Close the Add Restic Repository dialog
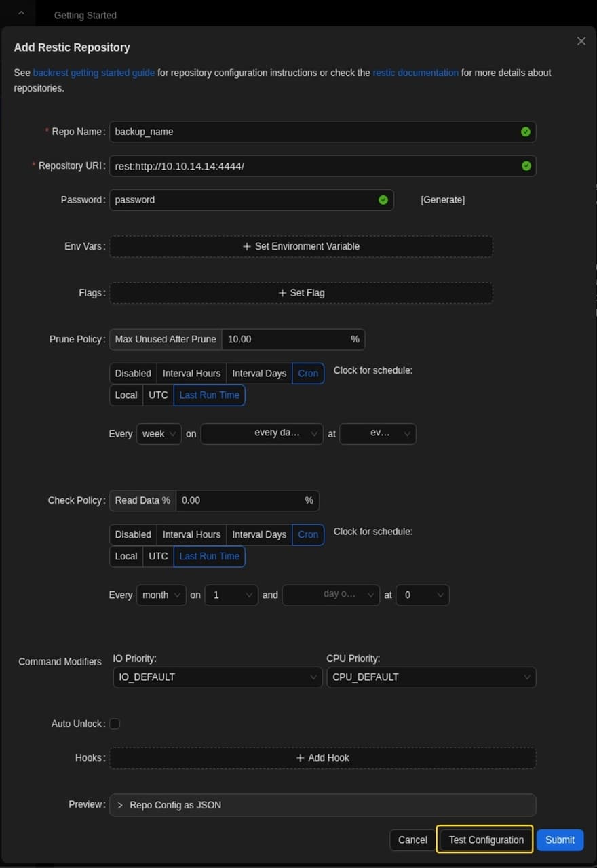 [x=581, y=41]
